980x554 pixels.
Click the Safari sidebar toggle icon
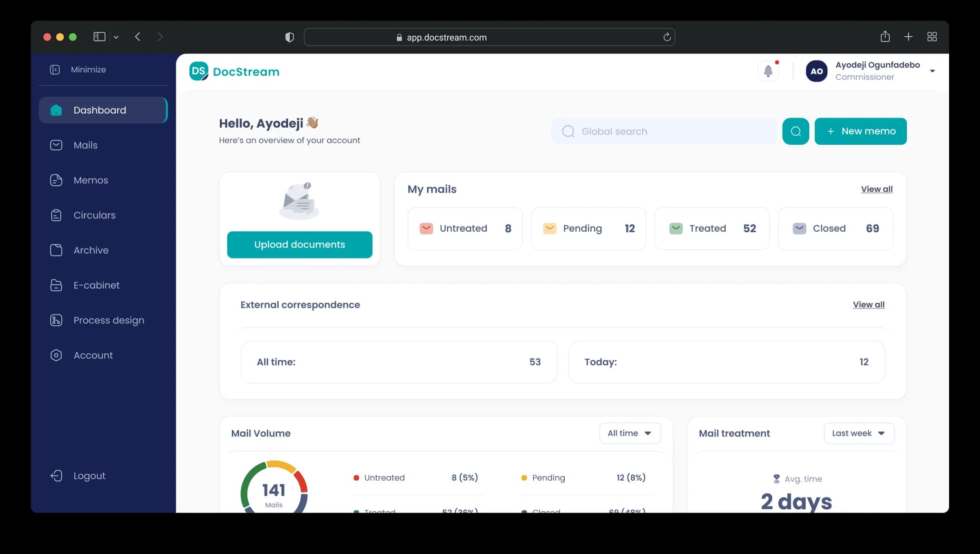click(99, 37)
